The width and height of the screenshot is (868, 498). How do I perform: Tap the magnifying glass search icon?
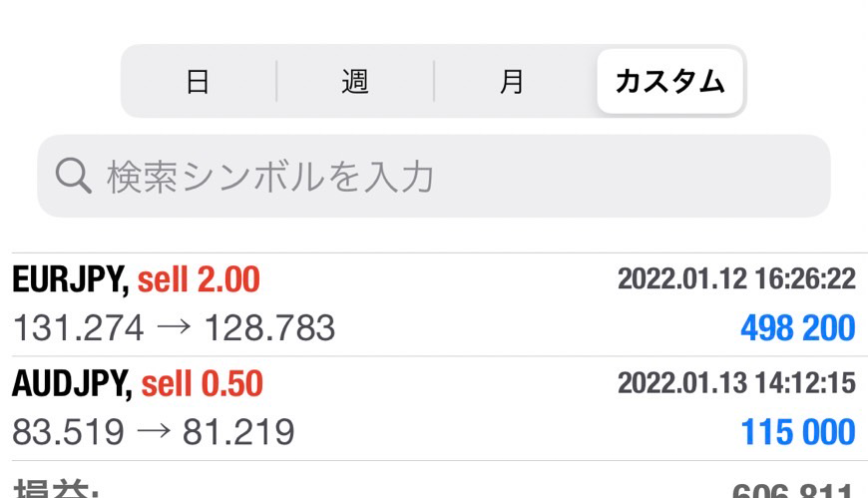point(73,177)
